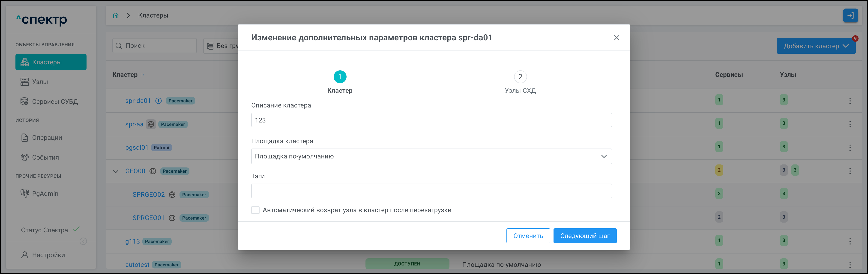Collapse sidebar using the round arrow icon

[83, 241]
